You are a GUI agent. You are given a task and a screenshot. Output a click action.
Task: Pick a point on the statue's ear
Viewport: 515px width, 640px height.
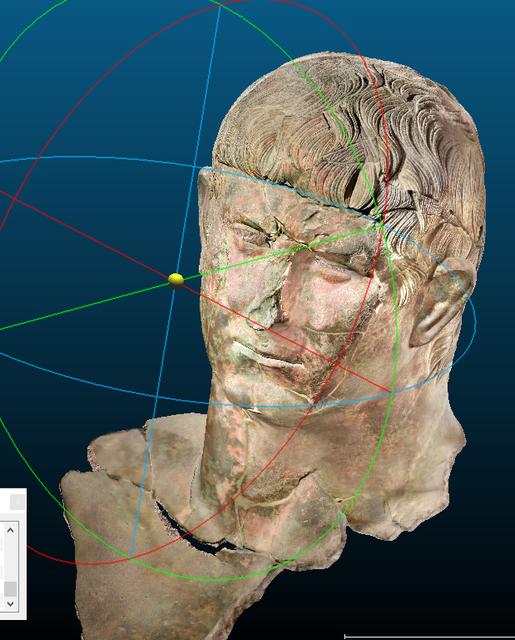[441, 300]
